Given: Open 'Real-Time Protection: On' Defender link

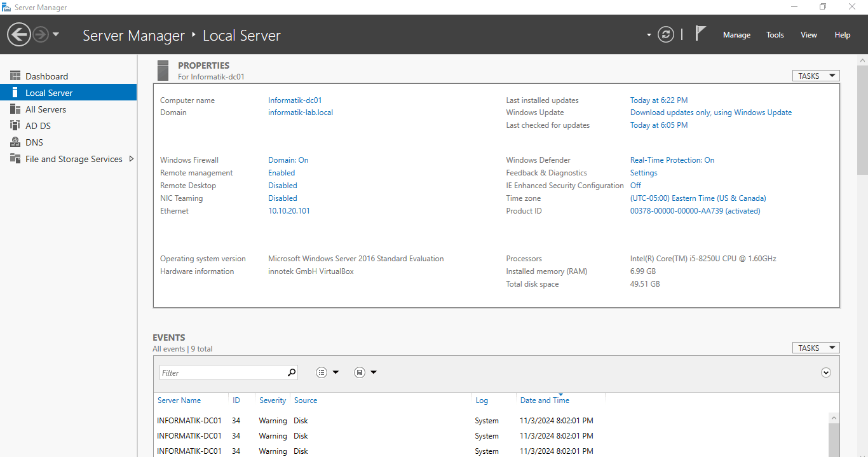Looking at the screenshot, I should pyautogui.click(x=672, y=160).
